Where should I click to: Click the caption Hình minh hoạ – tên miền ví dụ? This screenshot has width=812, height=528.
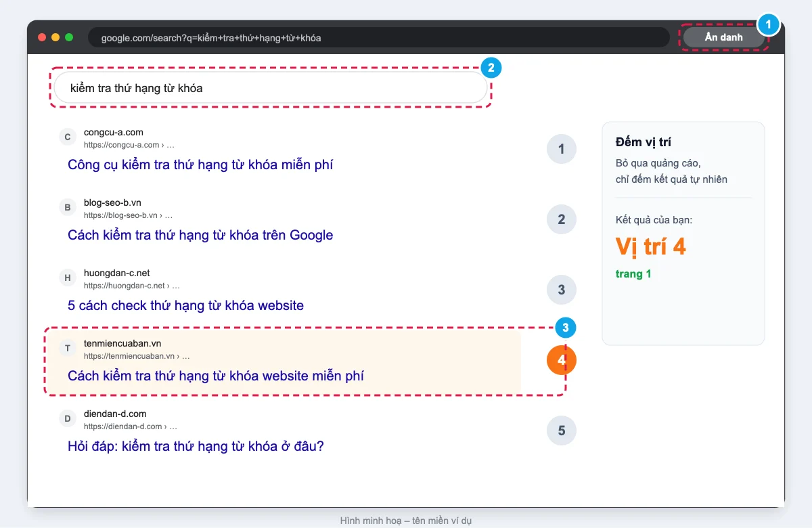point(406,521)
